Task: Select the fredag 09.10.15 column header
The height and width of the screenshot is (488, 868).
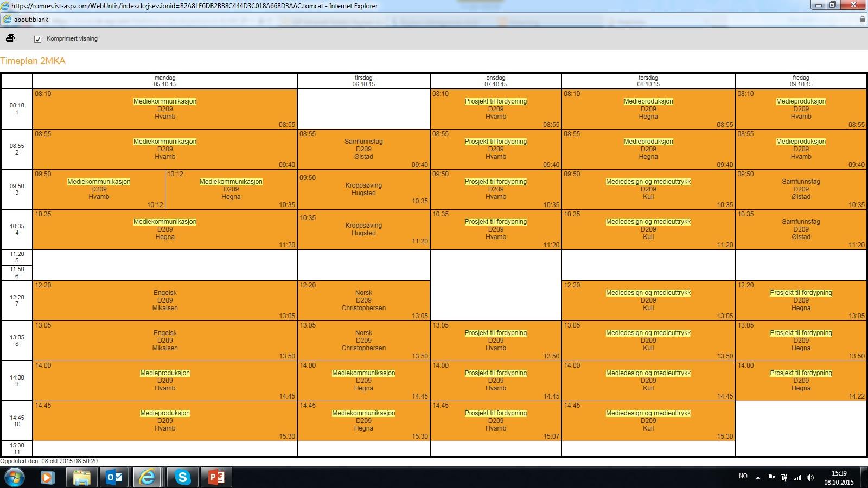Action: (x=801, y=81)
